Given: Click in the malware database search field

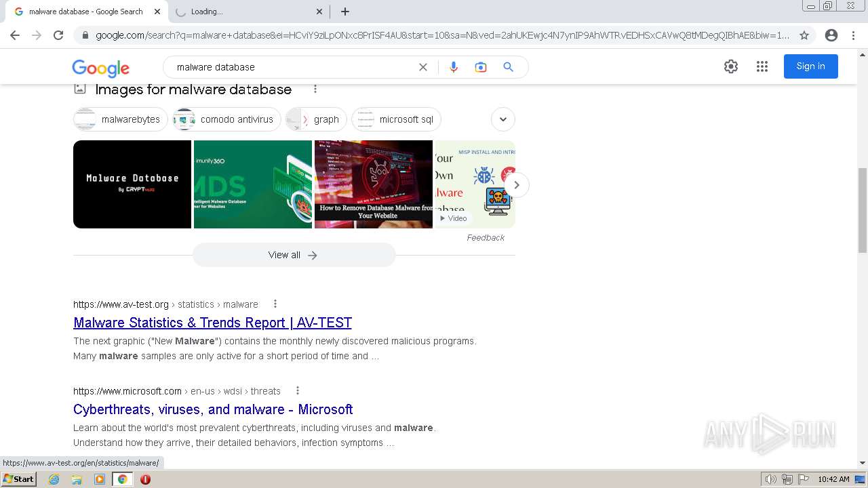Looking at the screenshot, I should pos(292,67).
